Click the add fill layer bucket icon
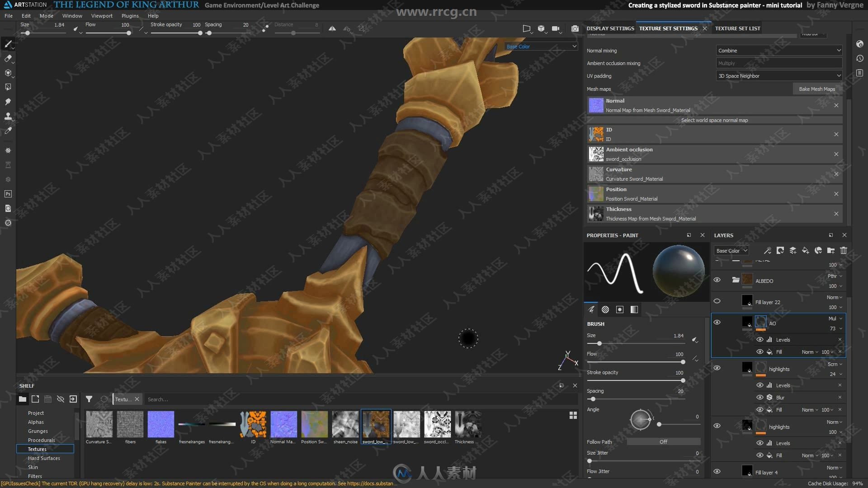The width and height of the screenshot is (868, 488). click(x=805, y=250)
